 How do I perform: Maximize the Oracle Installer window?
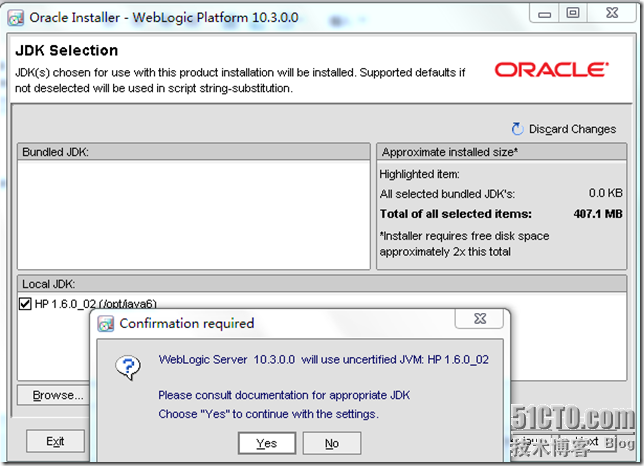pos(573,14)
